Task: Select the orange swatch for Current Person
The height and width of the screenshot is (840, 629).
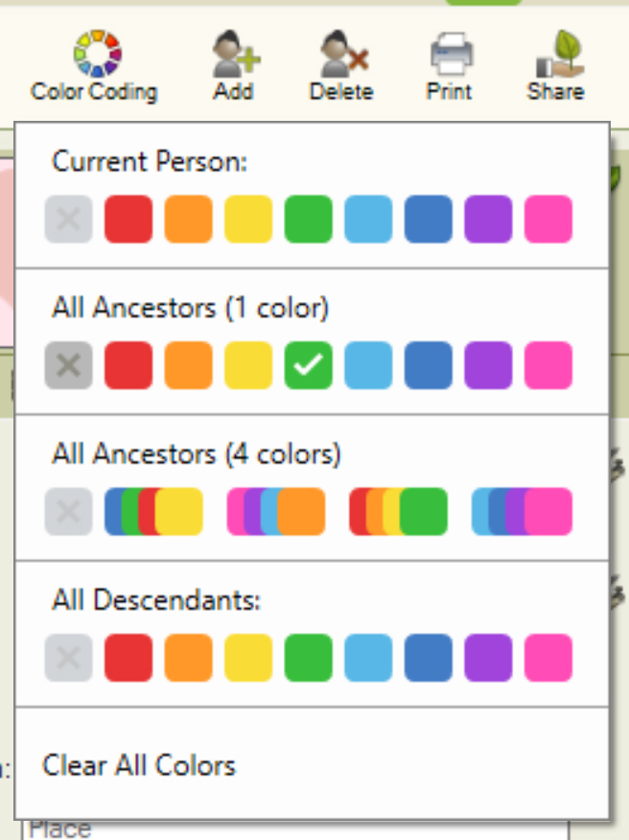Action: click(188, 219)
